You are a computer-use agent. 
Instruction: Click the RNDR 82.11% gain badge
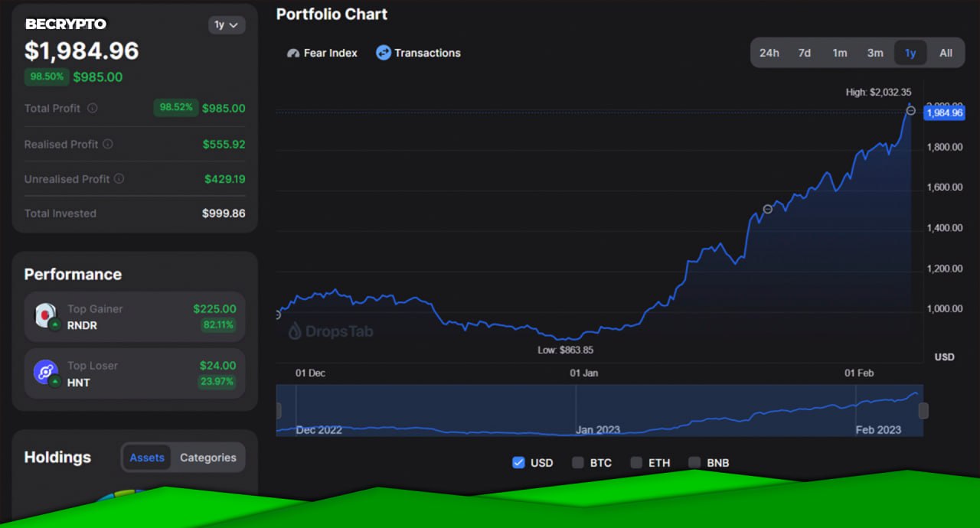coord(218,325)
